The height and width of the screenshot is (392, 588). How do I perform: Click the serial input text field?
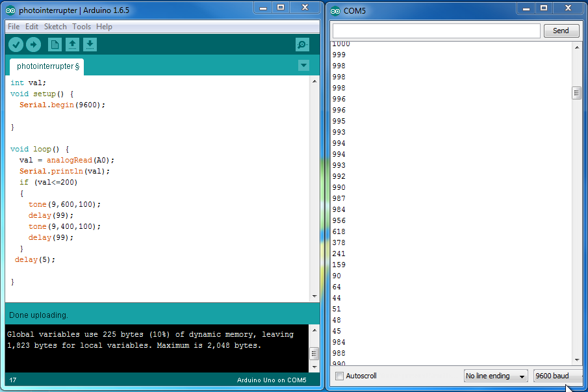[x=436, y=31]
